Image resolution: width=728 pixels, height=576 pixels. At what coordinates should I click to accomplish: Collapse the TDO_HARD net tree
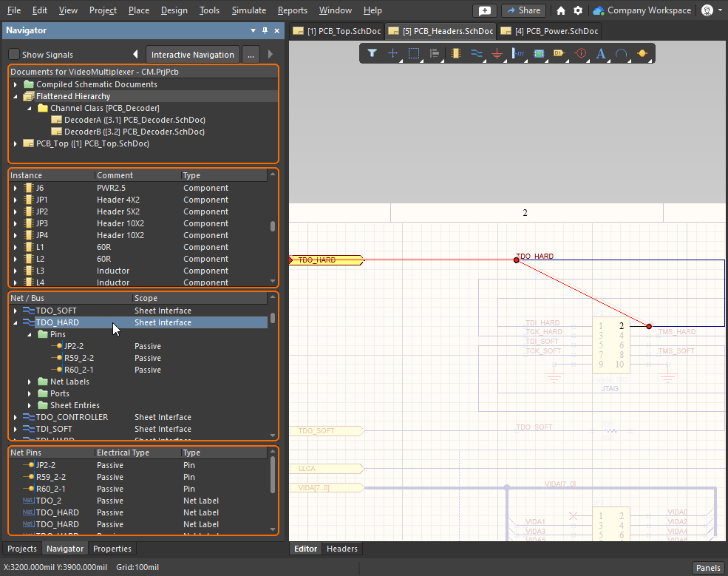[x=16, y=322]
